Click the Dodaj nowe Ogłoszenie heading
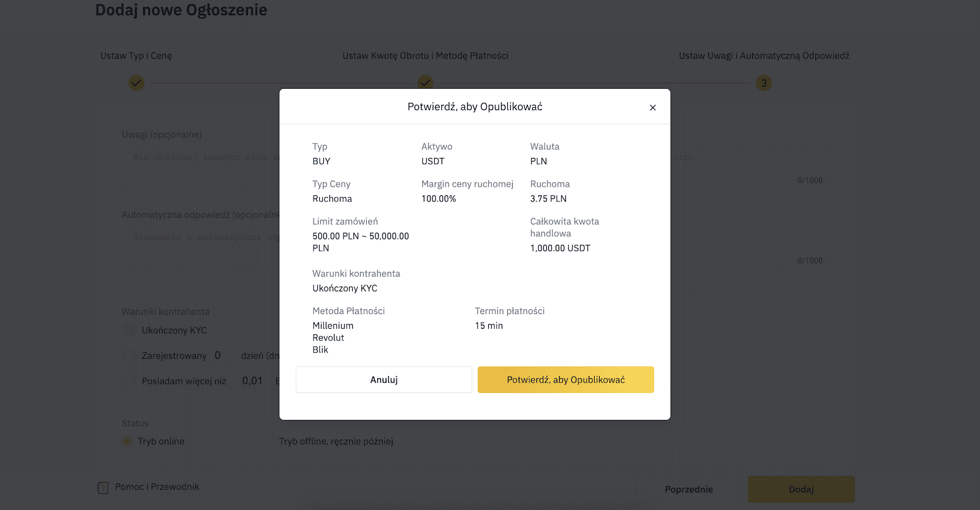Viewport: 980px width, 510px height. coord(181,10)
